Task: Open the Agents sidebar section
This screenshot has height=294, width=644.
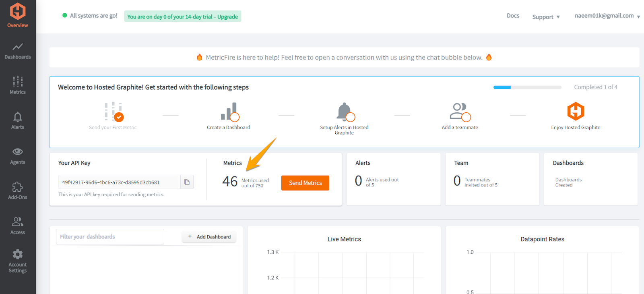Action: pos(18,156)
